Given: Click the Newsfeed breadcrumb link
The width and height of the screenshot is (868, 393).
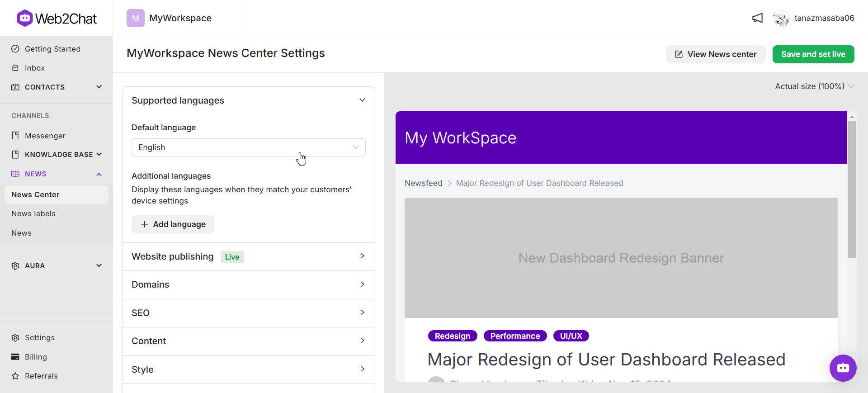Looking at the screenshot, I should point(424,183).
